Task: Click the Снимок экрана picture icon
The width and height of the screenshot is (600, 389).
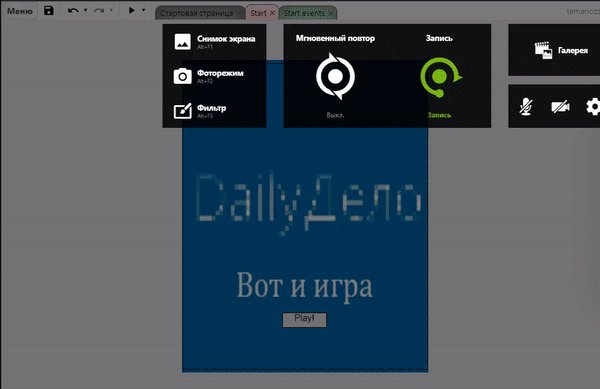Action: pyautogui.click(x=183, y=42)
